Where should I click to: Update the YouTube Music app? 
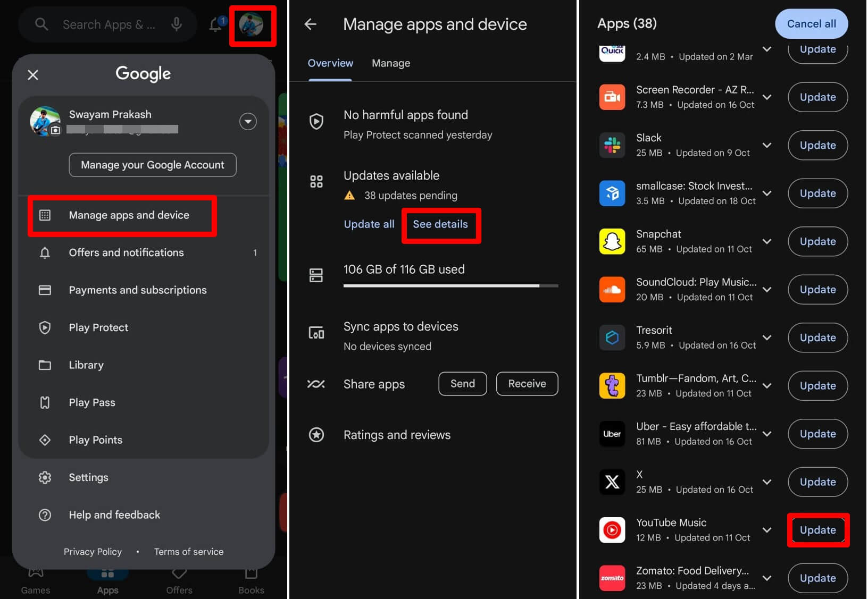pyautogui.click(x=818, y=530)
